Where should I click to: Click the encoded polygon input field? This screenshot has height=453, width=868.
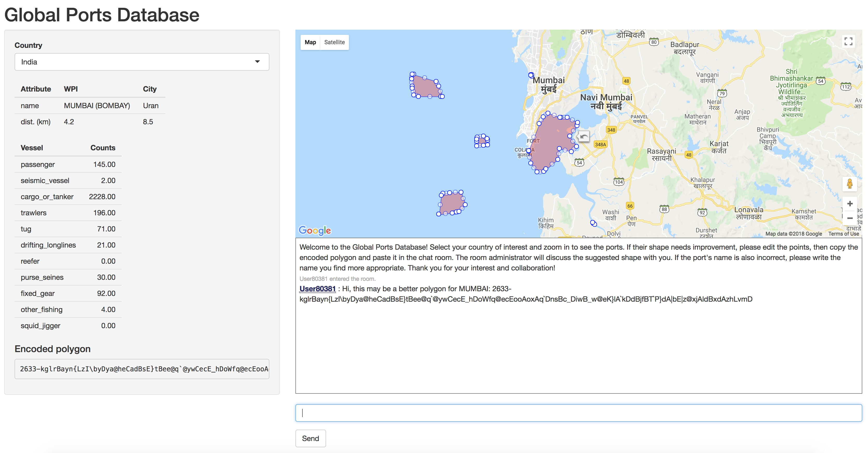[x=141, y=368]
